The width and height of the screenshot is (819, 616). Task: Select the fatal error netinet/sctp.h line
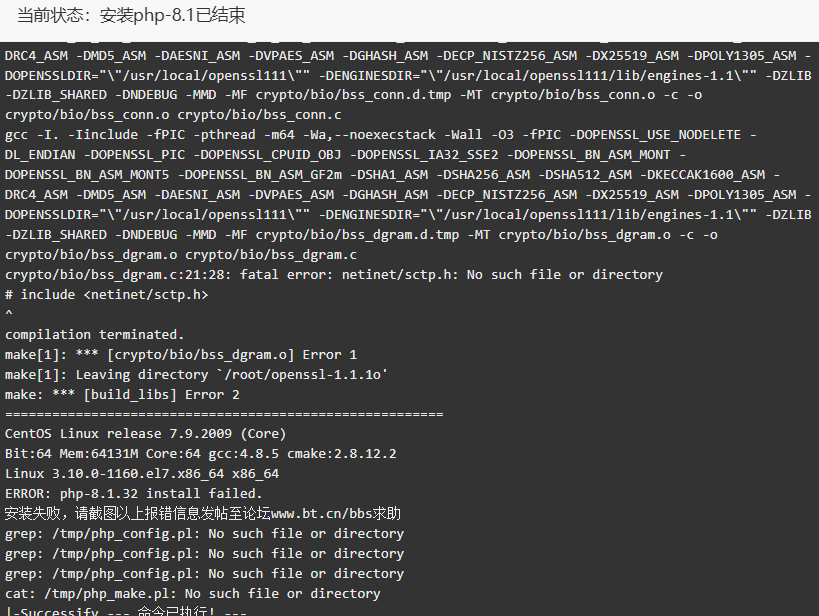(x=334, y=275)
